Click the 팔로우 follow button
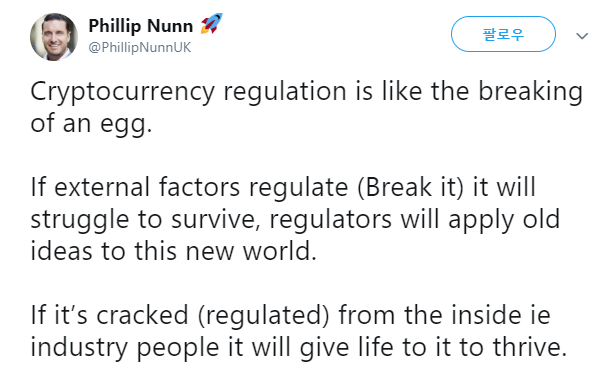The image size is (605, 369). (503, 34)
